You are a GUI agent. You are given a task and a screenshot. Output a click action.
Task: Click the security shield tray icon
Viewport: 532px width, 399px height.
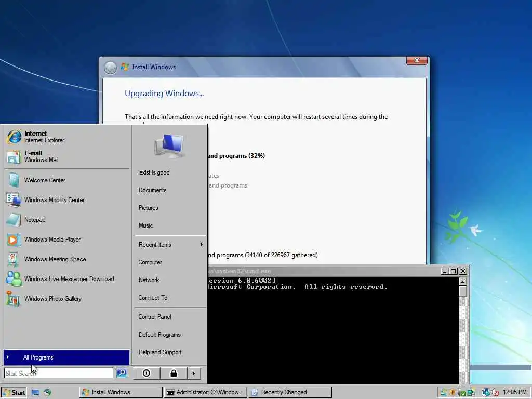(x=453, y=393)
